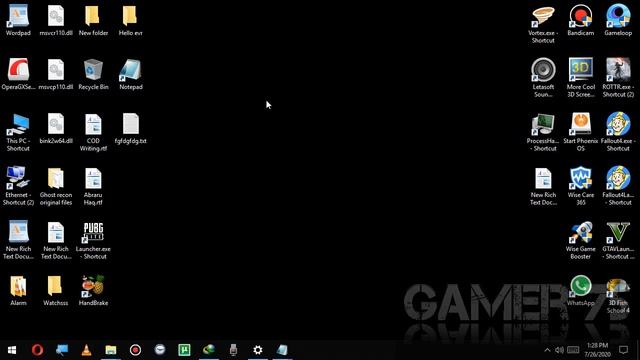This screenshot has width=640, height=360.
Task: Select the OperaGXSe... installer icon
Action: pos(18,74)
